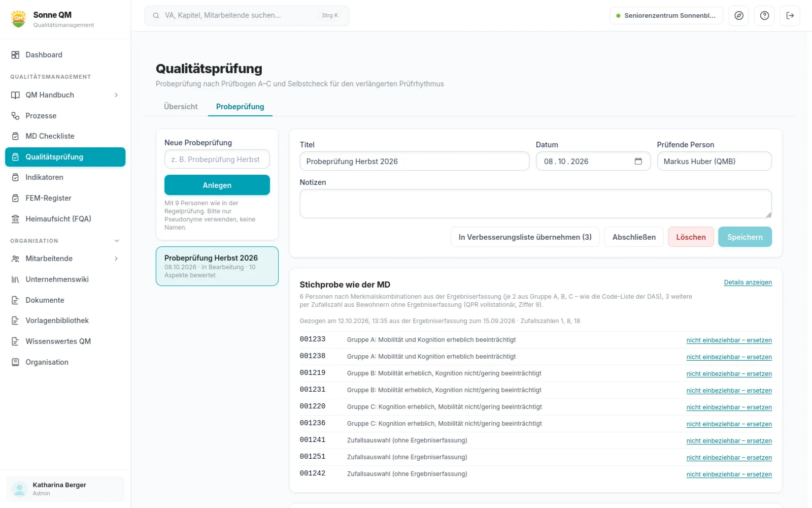Expand the QM Handbuch submenu chevron
Image resolution: width=812 pixels, height=508 pixels.
pyautogui.click(x=116, y=95)
